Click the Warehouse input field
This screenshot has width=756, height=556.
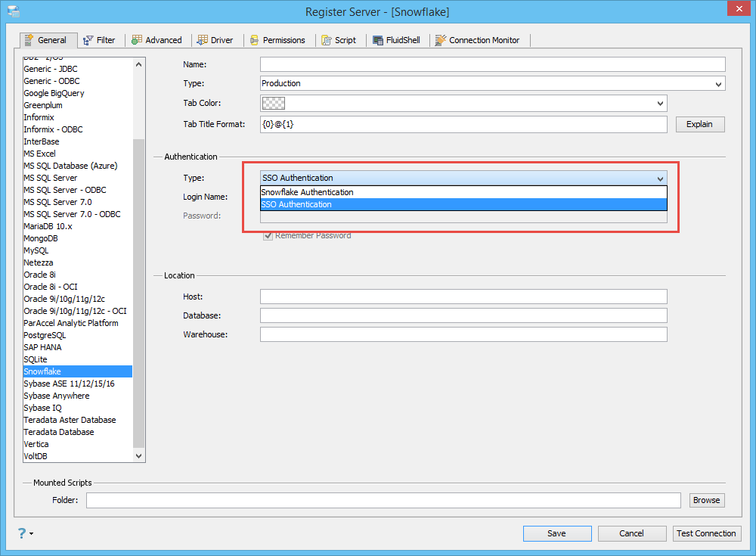point(463,334)
